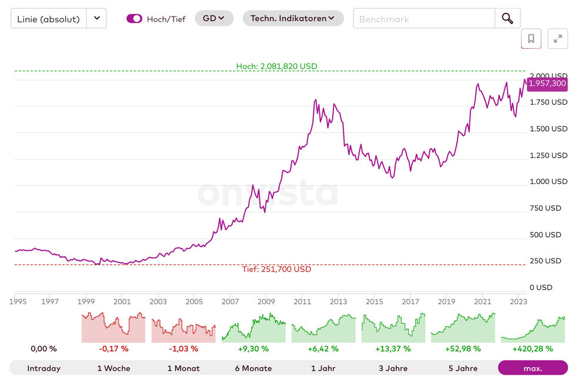The height and width of the screenshot is (385, 588).
Task: Click the current price label 1.957,300
Action: click(x=547, y=83)
